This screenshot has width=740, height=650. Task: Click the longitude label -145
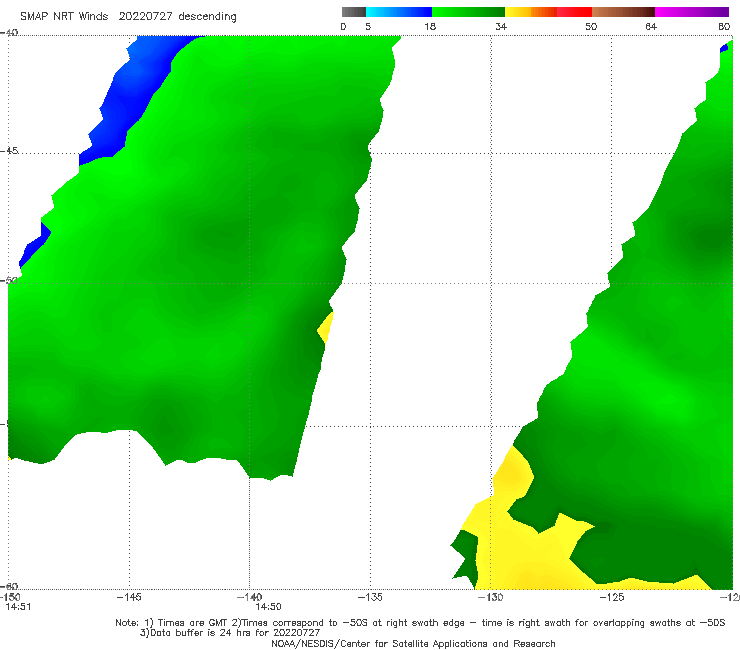(x=129, y=597)
